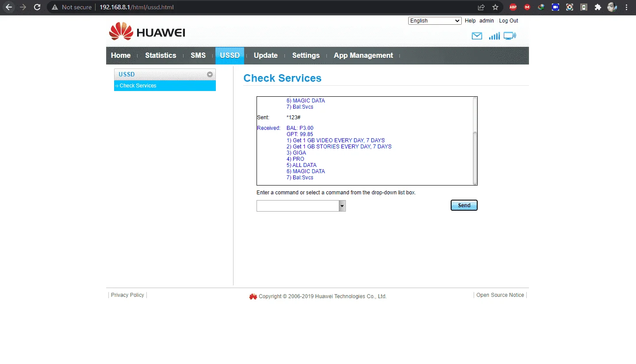Reload the page with the refresh icon
This screenshot has height=364, width=636.
click(37, 7)
